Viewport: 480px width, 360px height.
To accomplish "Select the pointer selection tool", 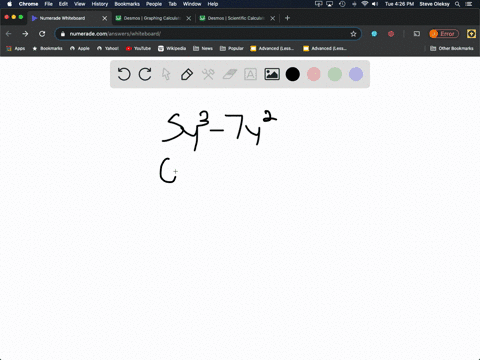I will click(166, 74).
